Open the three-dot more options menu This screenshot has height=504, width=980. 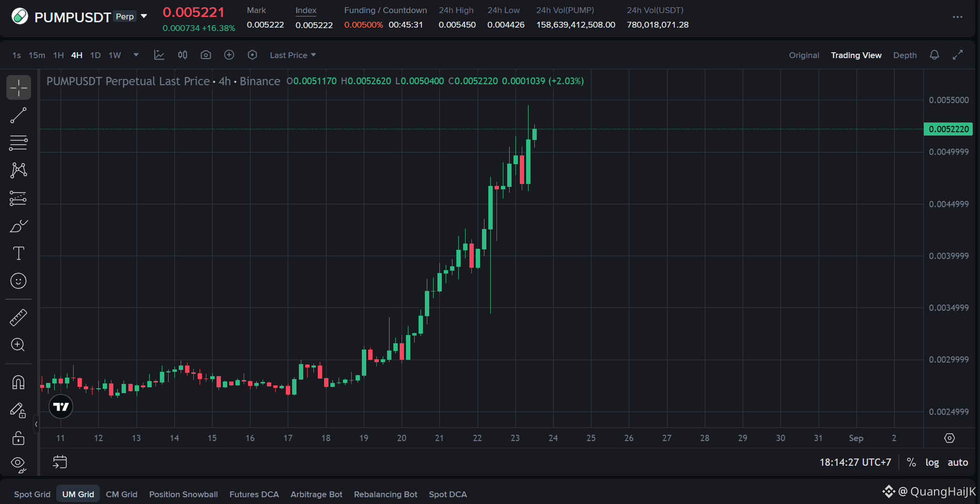pos(958,17)
